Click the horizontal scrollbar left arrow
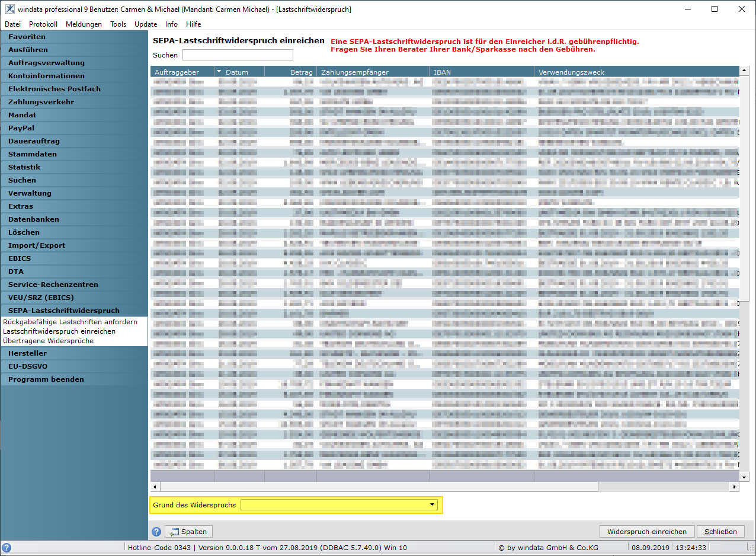756x556 pixels. click(x=155, y=487)
